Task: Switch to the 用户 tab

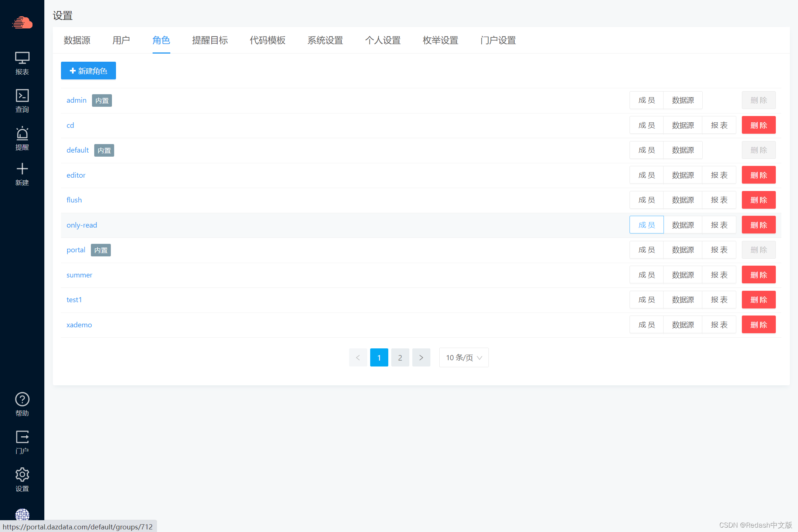Action: 121,41
